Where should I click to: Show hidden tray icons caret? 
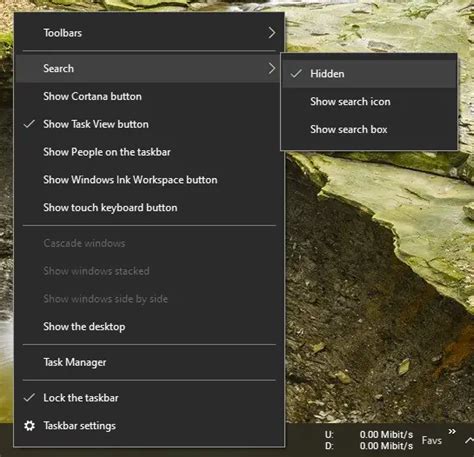pyautogui.click(x=469, y=440)
